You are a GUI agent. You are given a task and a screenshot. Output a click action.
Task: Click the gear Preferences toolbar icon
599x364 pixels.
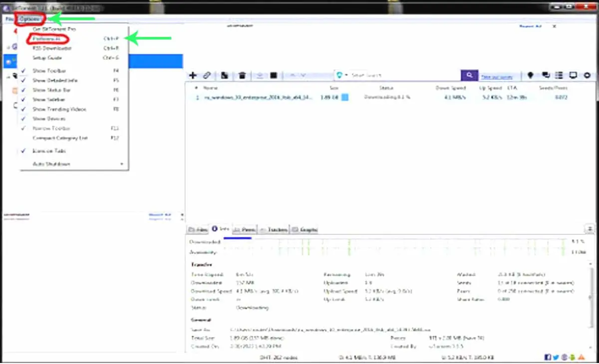tap(587, 75)
